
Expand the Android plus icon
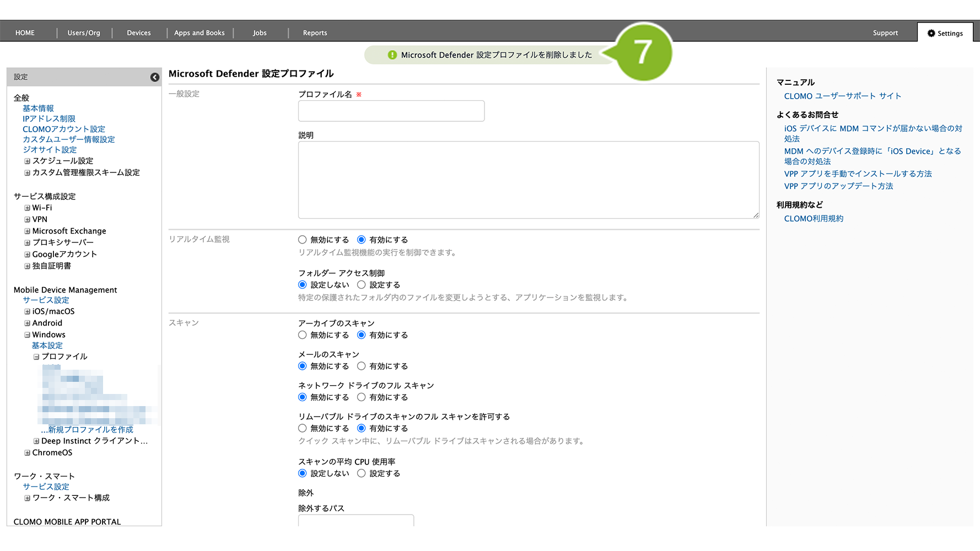click(x=27, y=323)
